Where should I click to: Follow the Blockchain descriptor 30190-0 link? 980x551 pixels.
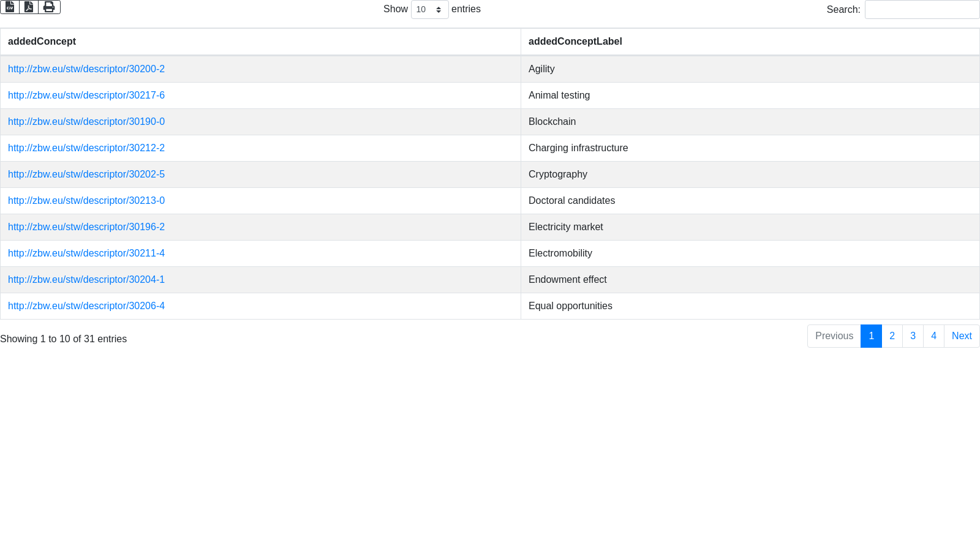[x=86, y=122]
